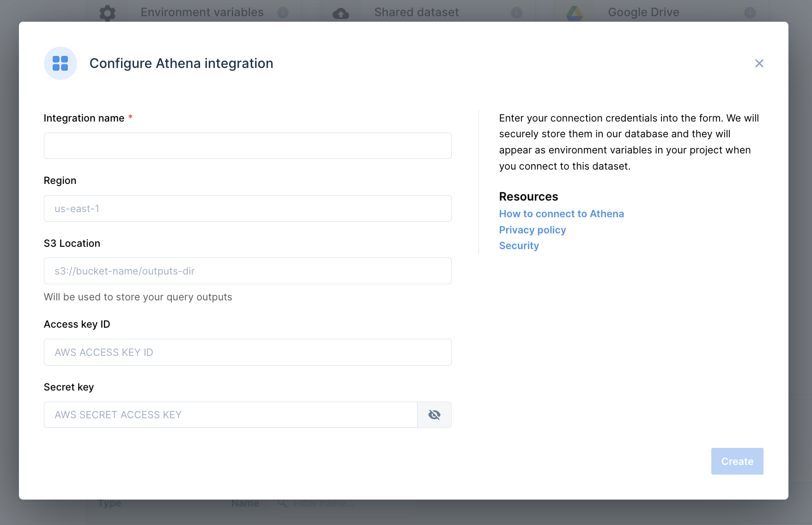Viewport: 812px width, 525px height.
Task: Open info icon next to Environment variables
Action: pos(283,12)
